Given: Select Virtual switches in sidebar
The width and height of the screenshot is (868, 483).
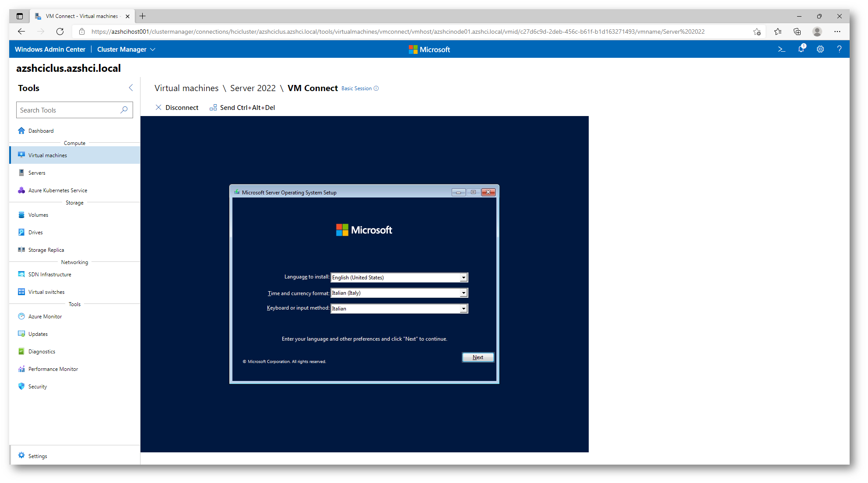Looking at the screenshot, I should click(x=46, y=292).
